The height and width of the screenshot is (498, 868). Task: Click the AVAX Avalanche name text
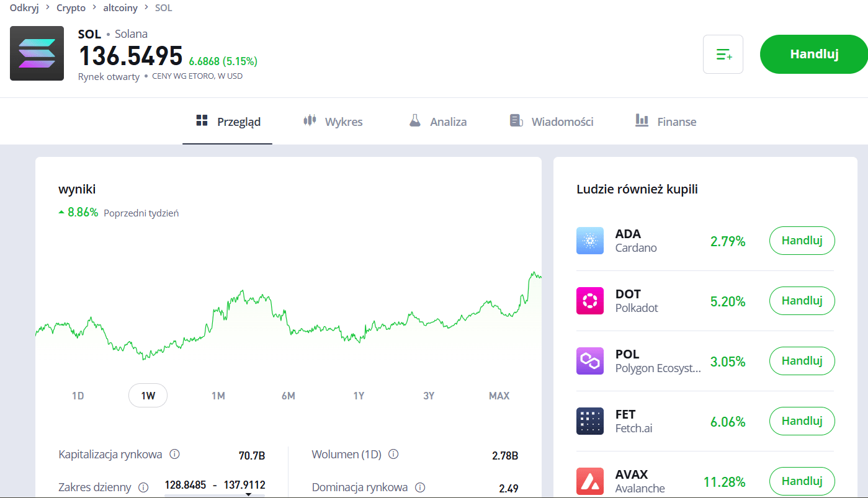click(x=640, y=481)
